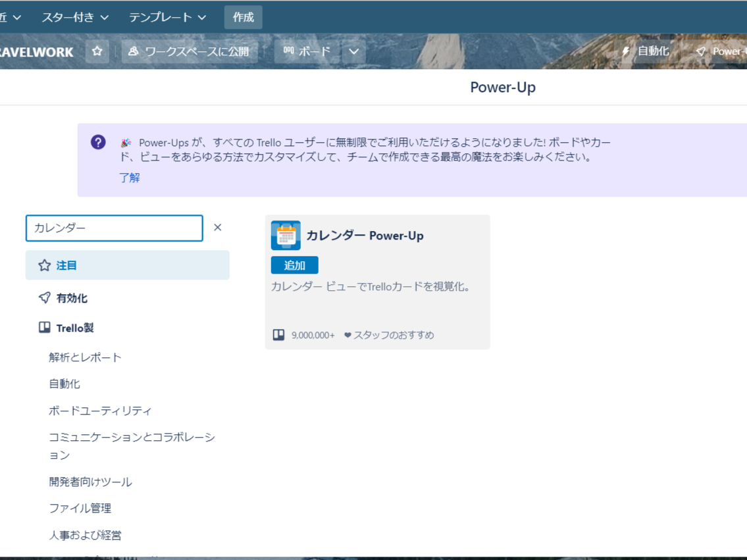Screen dimensions: 747x560
Task: Open the ファイル管理 category
Action: 80,509
